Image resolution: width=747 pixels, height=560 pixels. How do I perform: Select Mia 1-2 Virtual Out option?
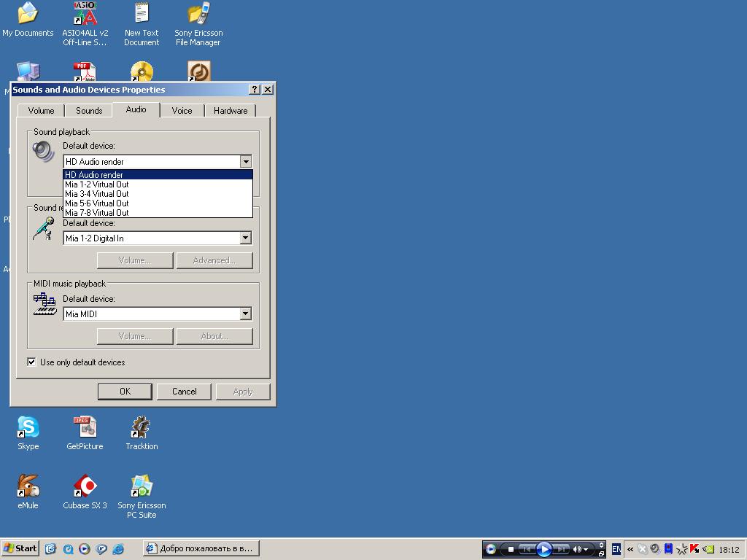[158, 184]
